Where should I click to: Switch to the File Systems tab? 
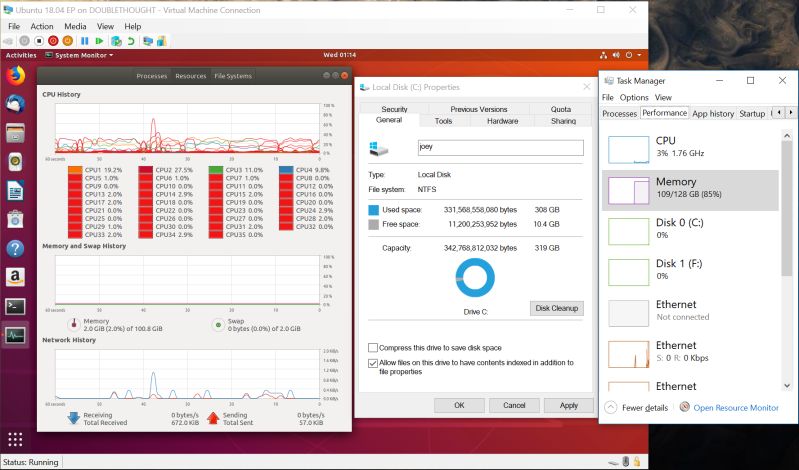233,76
